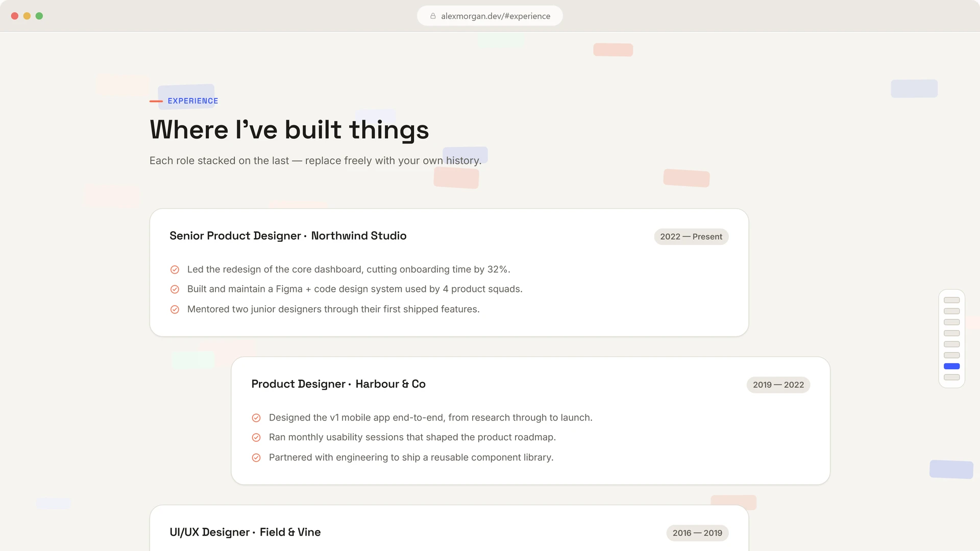This screenshot has width=980, height=551.
Task: Click the 'Product Designer · Harbour & Co' title
Action: (338, 384)
